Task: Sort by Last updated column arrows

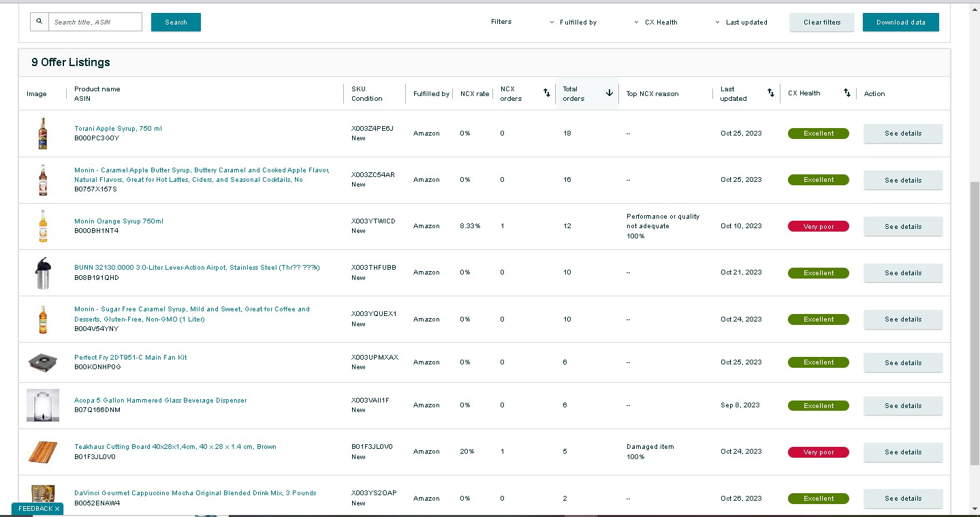Action: pos(771,93)
